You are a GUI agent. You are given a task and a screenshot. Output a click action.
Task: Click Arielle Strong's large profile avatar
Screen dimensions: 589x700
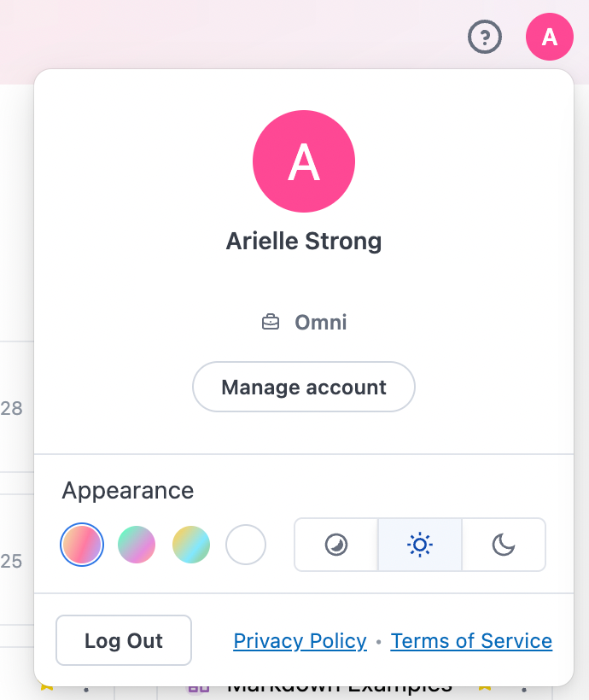point(304,161)
